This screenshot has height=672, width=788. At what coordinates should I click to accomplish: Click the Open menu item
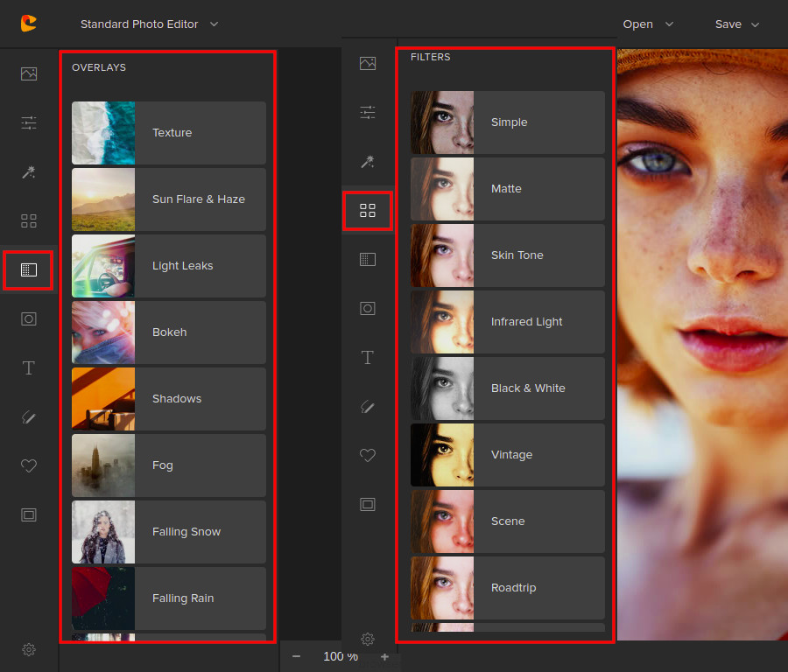(x=637, y=24)
